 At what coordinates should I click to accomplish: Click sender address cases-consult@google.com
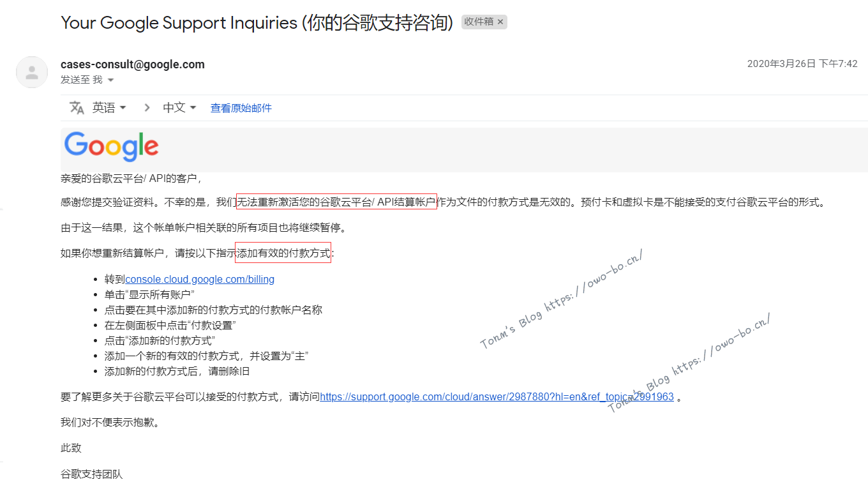(132, 64)
